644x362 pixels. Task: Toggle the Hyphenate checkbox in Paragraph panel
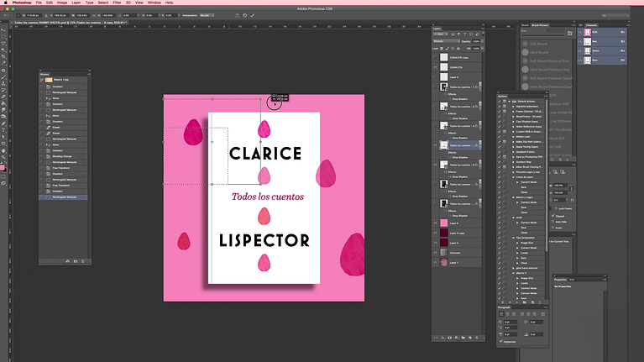point(502,341)
